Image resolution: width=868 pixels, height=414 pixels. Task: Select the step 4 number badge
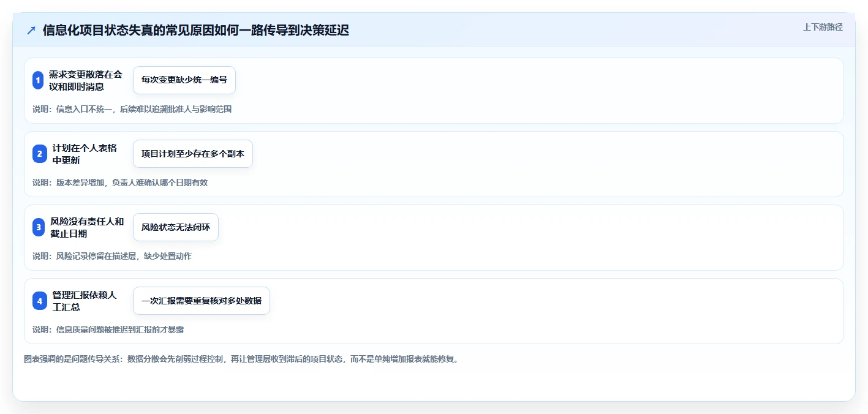[40, 301]
